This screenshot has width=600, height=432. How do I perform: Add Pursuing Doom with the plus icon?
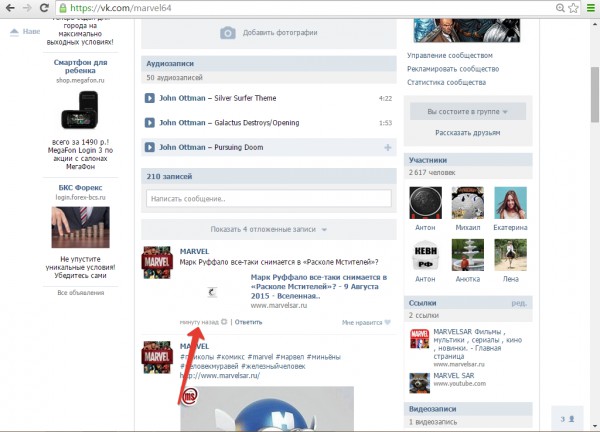point(388,147)
